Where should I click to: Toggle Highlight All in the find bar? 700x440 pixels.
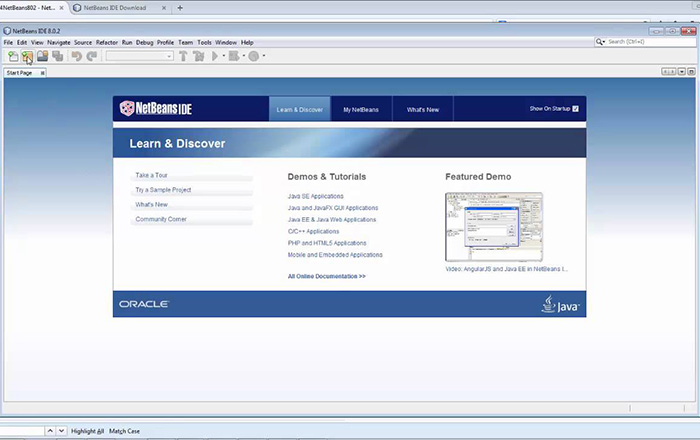tap(88, 431)
